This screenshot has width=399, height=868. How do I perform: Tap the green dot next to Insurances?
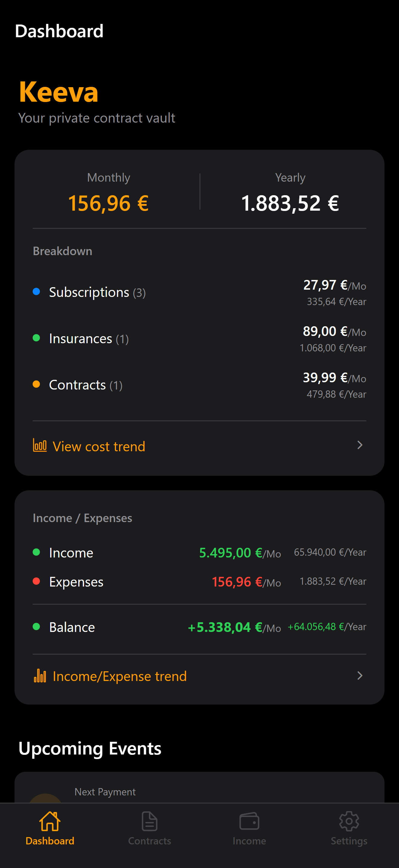(x=36, y=338)
